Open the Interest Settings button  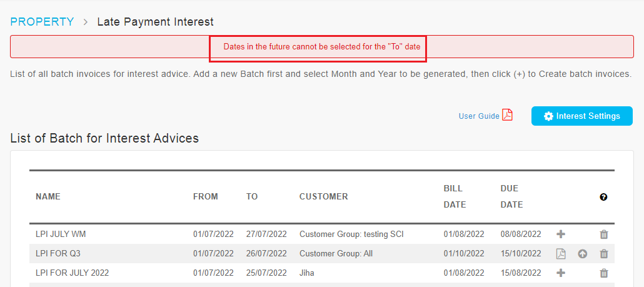pyautogui.click(x=582, y=116)
